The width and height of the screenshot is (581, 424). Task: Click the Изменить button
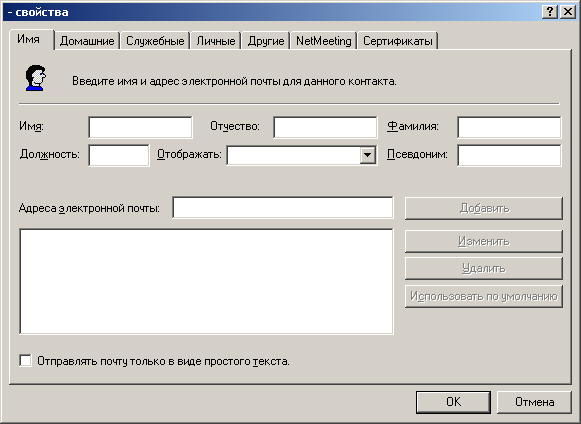coord(484,241)
